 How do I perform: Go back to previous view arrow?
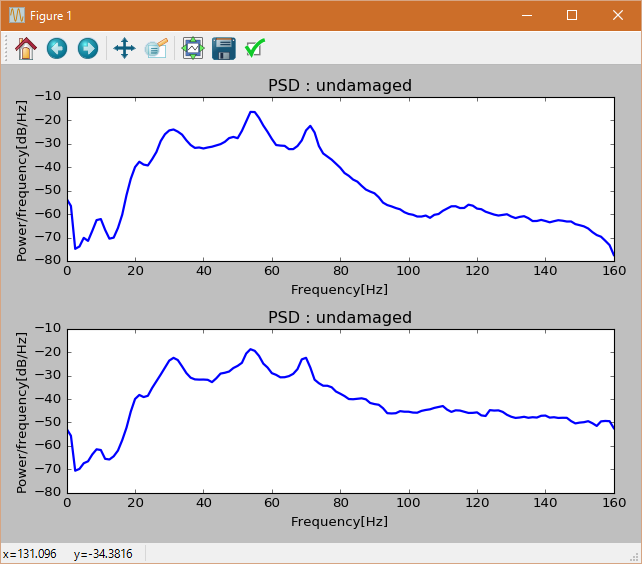[57, 48]
